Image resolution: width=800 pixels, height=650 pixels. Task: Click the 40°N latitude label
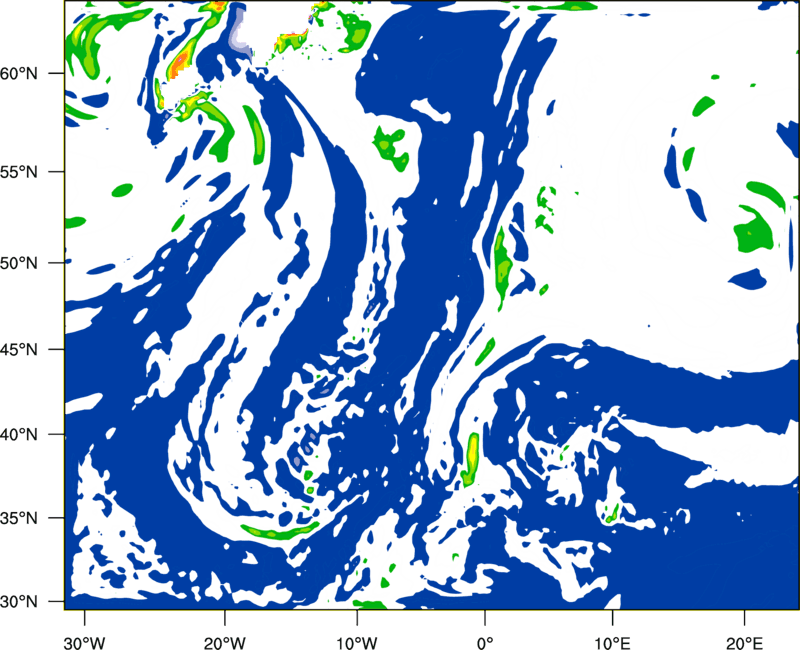pos(19,435)
